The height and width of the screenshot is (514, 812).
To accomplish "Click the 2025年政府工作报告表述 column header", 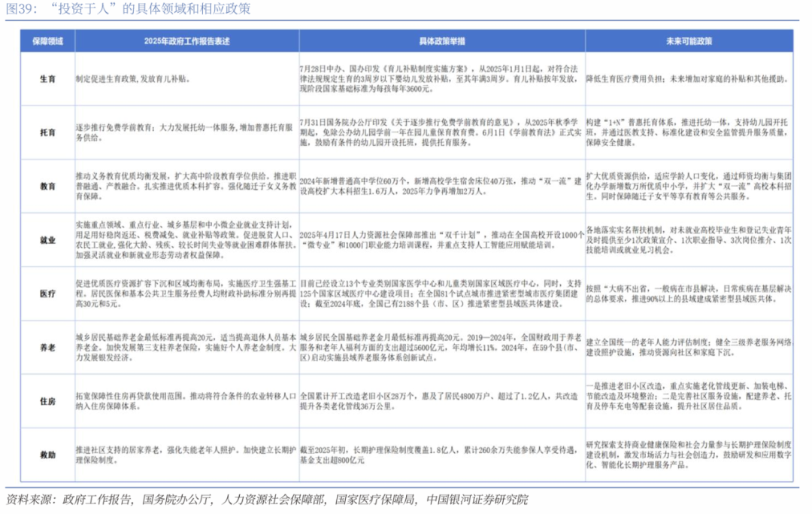I will tap(186, 41).
